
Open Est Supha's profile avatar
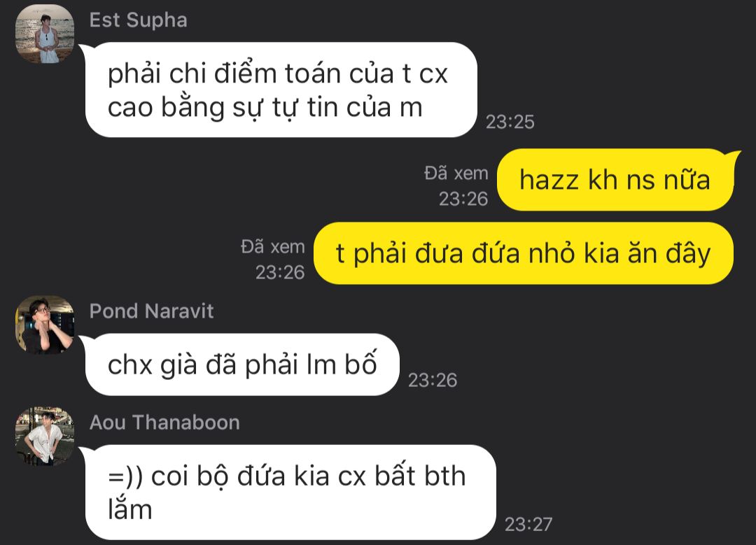45,34
